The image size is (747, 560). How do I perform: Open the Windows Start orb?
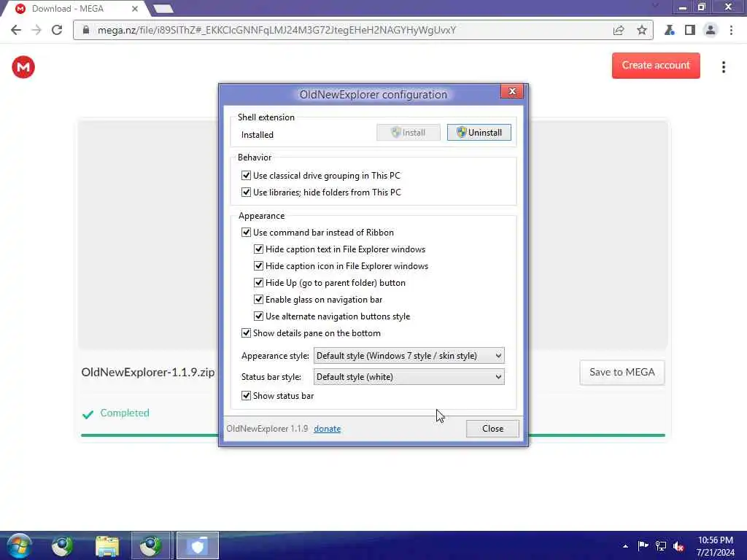coord(19,545)
